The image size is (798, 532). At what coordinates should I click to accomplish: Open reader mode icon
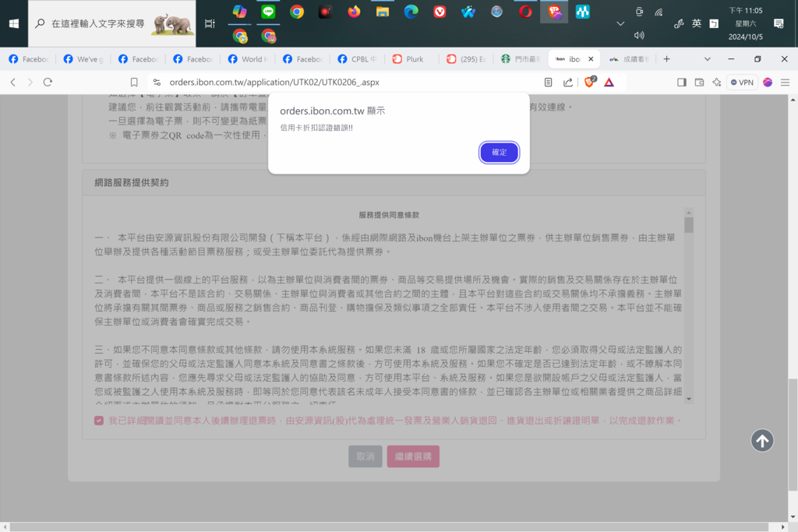(x=548, y=82)
